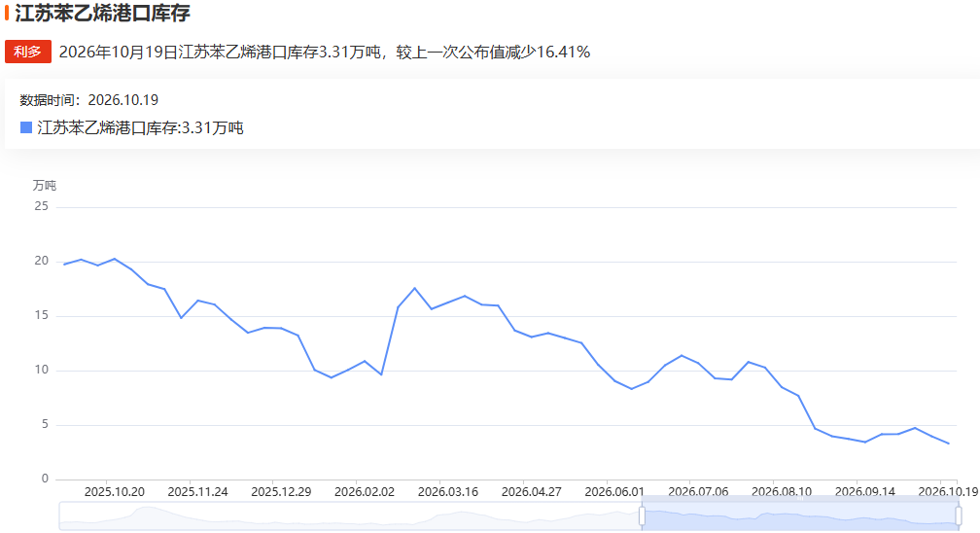Image resolution: width=980 pixels, height=533 pixels.
Task: Click the selected blue range in overview bar
Action: (x=800, y=516)
